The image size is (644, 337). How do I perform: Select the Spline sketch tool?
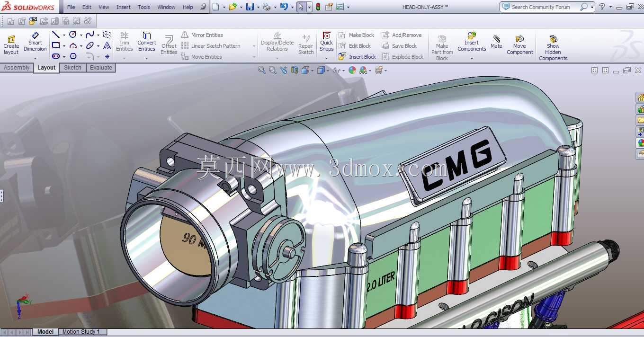[x=89, y=35]
